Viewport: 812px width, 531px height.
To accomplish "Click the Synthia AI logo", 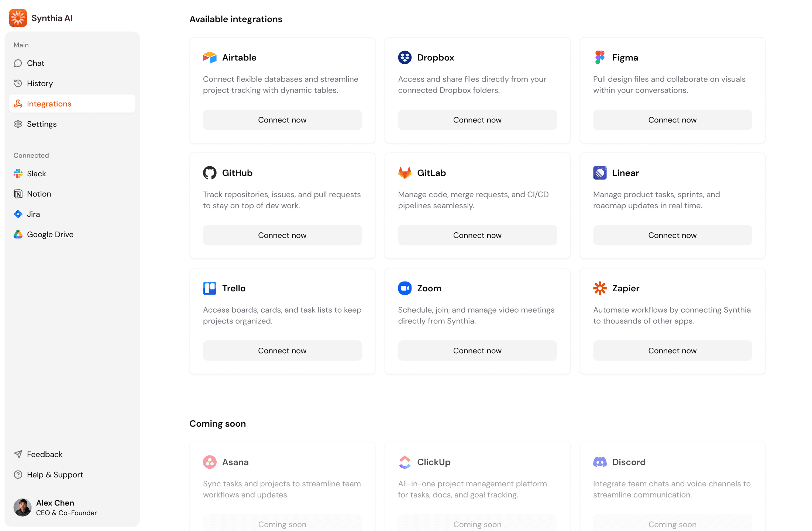I will point(18,18).
